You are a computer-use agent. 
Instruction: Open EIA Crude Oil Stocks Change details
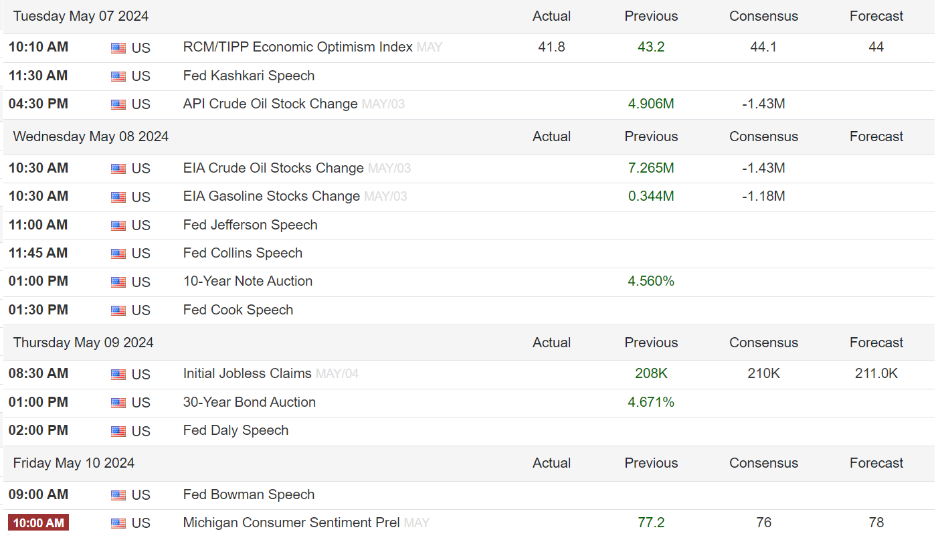click(274, 168)
